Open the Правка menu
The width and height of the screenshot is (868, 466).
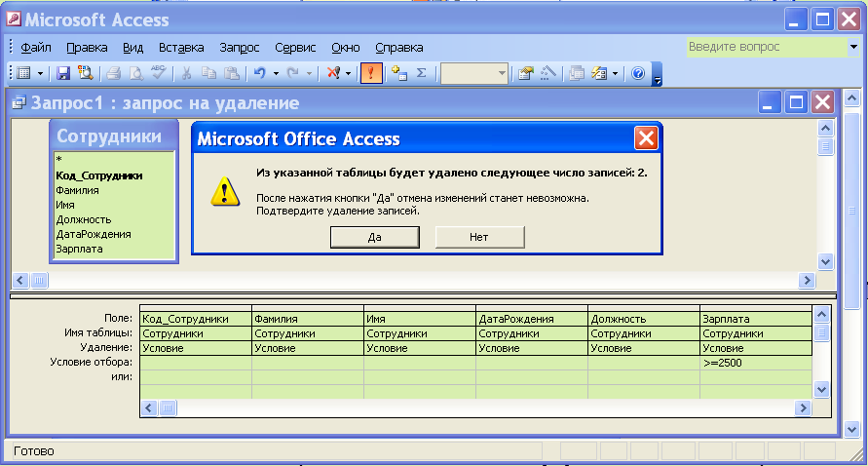coord(87,48)
